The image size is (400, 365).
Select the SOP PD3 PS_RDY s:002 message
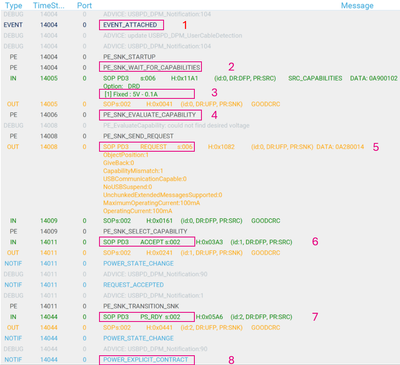click(x=142, y=317)
